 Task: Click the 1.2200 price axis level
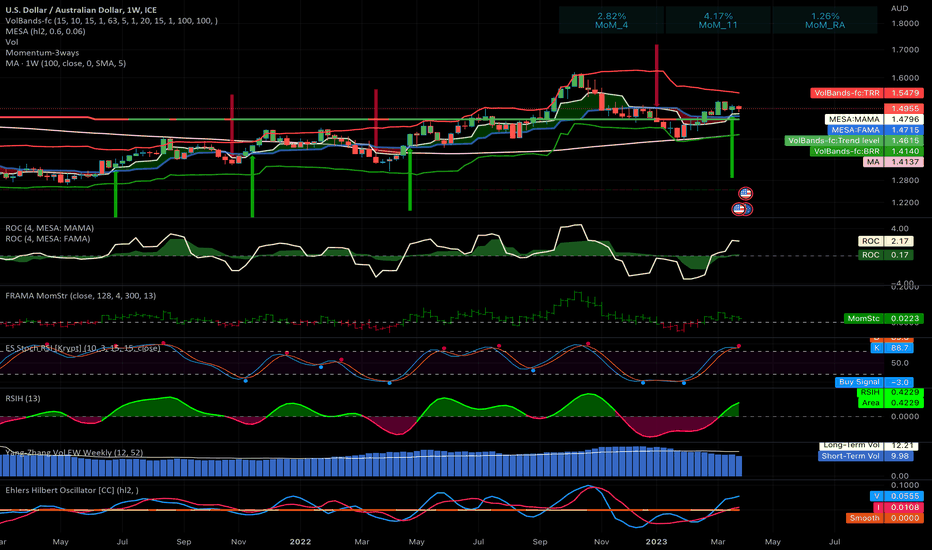905,203
